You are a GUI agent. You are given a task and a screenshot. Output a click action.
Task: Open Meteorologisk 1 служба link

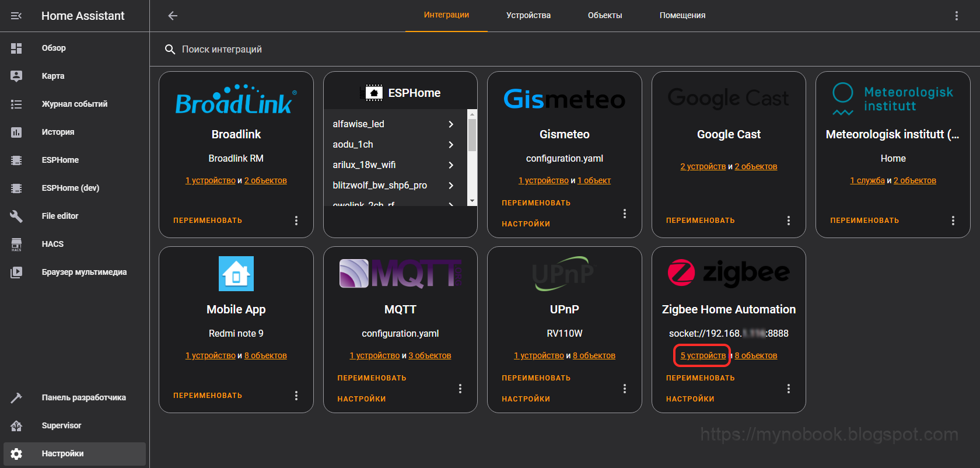(x=867, y=180)
